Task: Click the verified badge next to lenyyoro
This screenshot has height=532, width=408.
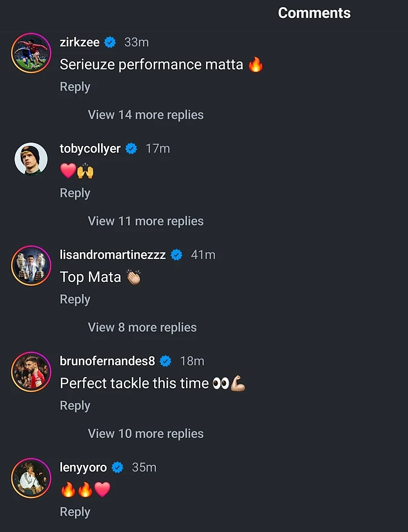Action: coord(117,468)
